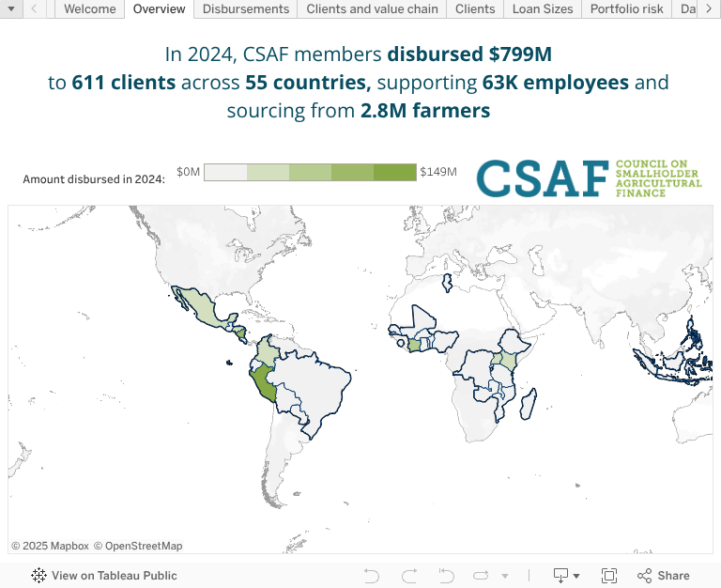Open the Loan Sizes tab
Viewport: 721px width, 588px height.
coord(543,8)
